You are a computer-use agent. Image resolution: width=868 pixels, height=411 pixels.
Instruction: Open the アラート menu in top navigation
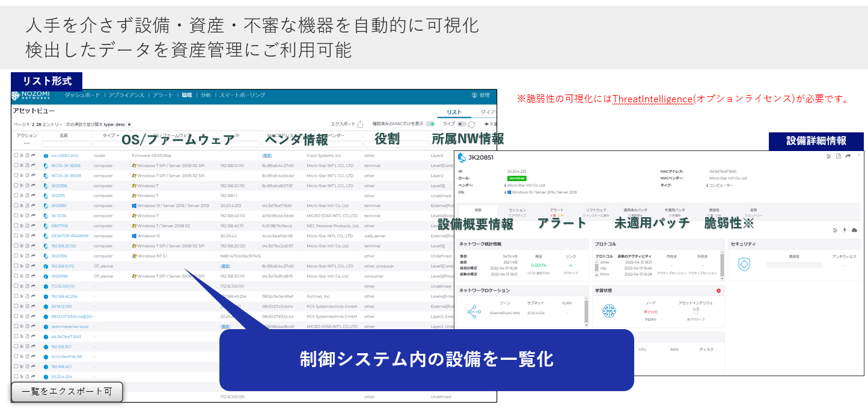point(162,95)
